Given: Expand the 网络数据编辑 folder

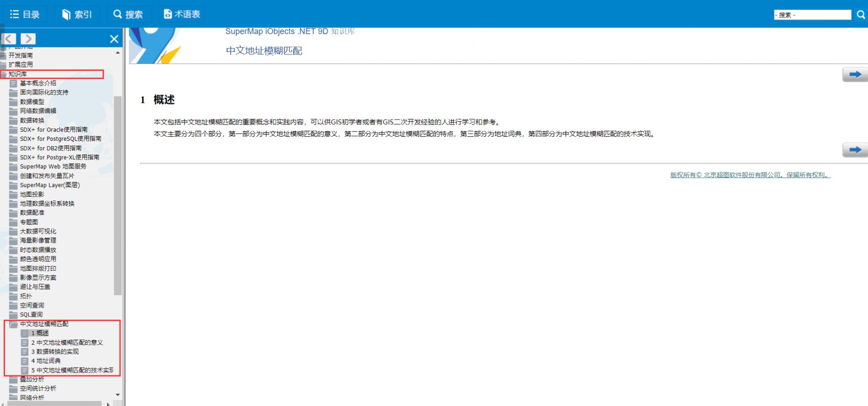Looking at the screenshot, I should 38,111.
